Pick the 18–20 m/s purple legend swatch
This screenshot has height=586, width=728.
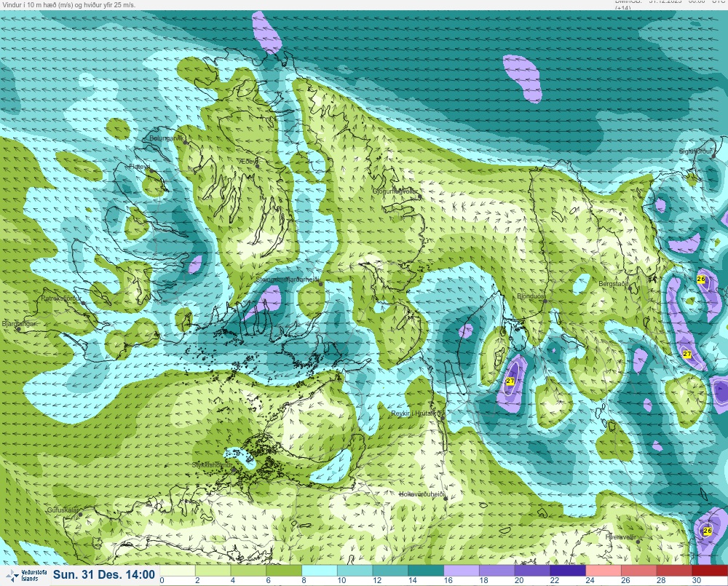click(x=496, y=571)
